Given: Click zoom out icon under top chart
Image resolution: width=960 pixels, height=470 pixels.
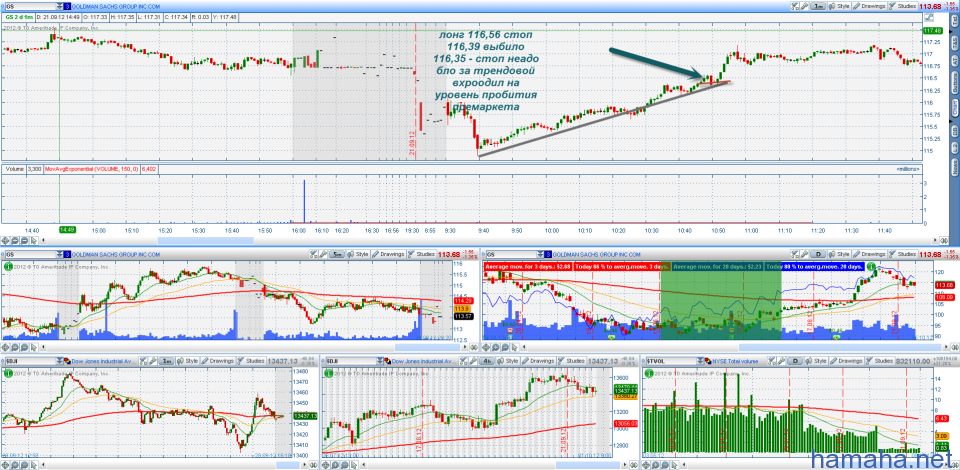Looking at the screenshot, I should pos(24,241).
